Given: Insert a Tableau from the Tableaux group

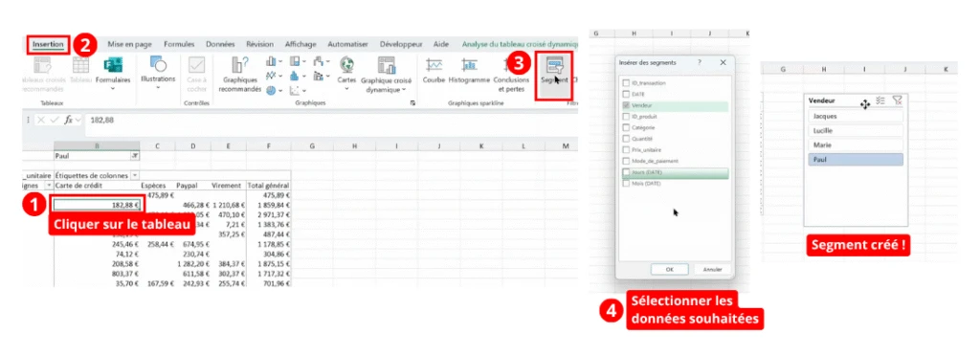Looking at the screenshot, I should 80,69.
